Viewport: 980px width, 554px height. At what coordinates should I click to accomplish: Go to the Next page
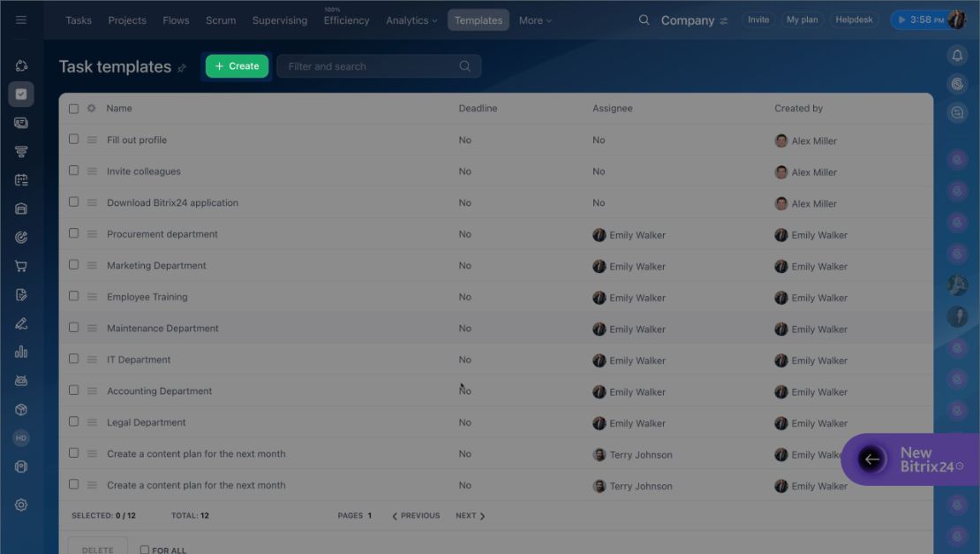coord(470,516)
